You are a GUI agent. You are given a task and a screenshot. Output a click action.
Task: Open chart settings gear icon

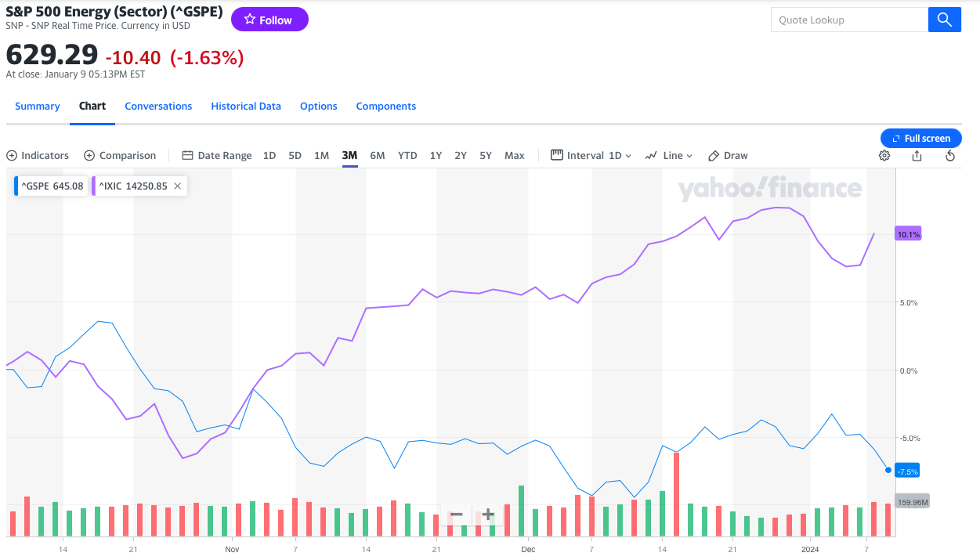(884, 156)
